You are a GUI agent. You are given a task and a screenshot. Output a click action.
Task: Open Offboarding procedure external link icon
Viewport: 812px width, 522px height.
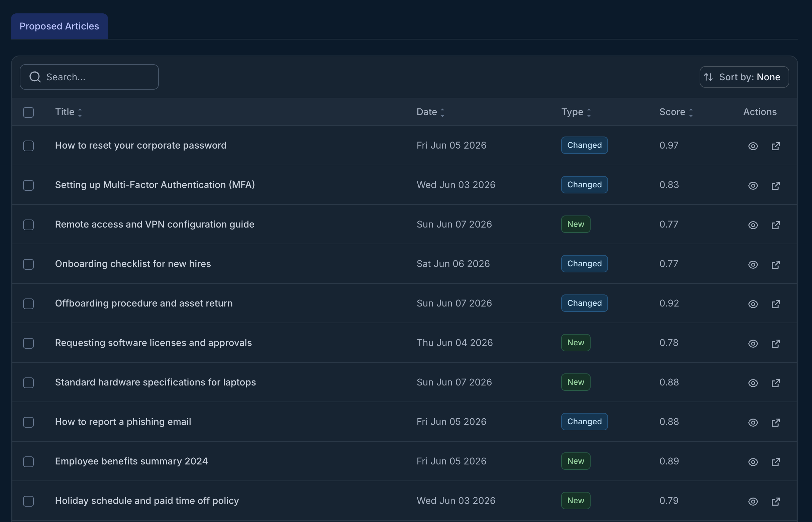pos(776,304)
